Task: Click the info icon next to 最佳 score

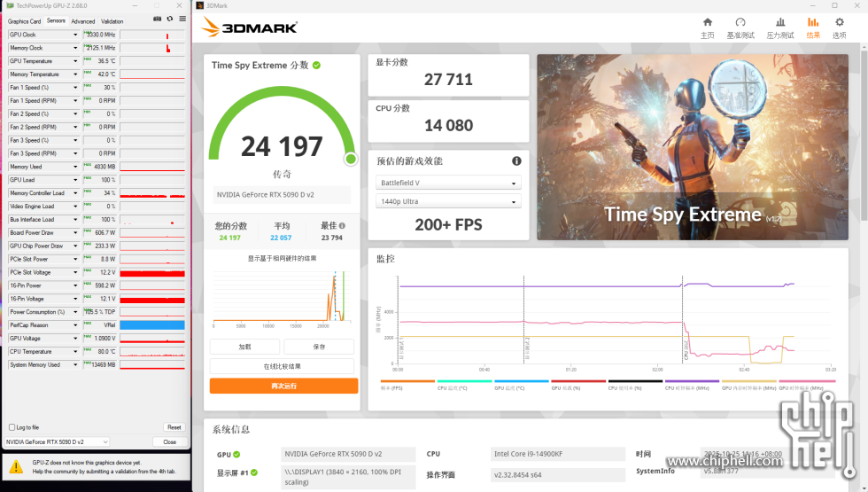Action: tap(342, 226)
